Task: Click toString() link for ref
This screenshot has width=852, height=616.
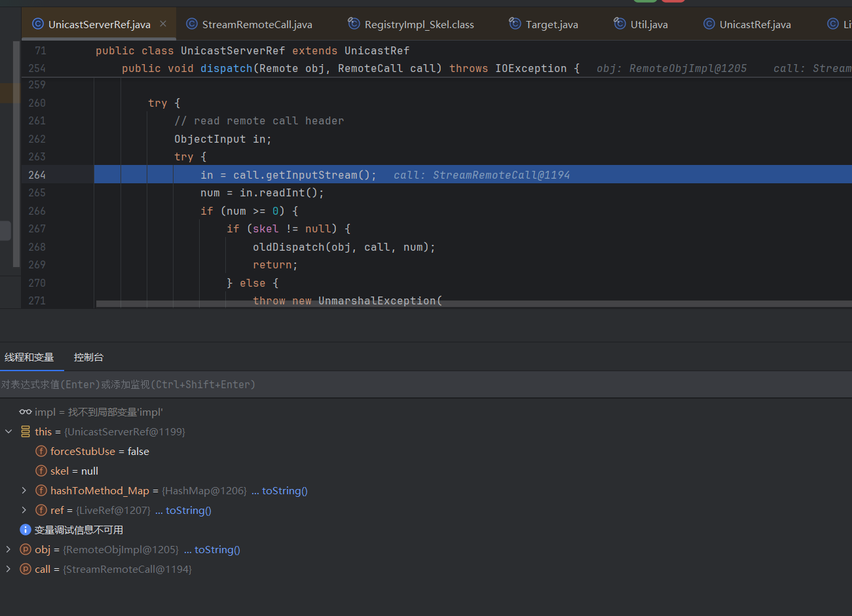Action: 188,511
